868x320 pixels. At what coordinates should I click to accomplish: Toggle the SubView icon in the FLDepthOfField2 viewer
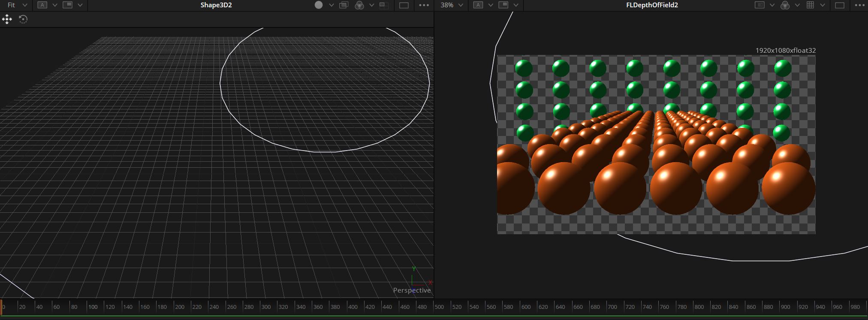(x=503, y=5)
